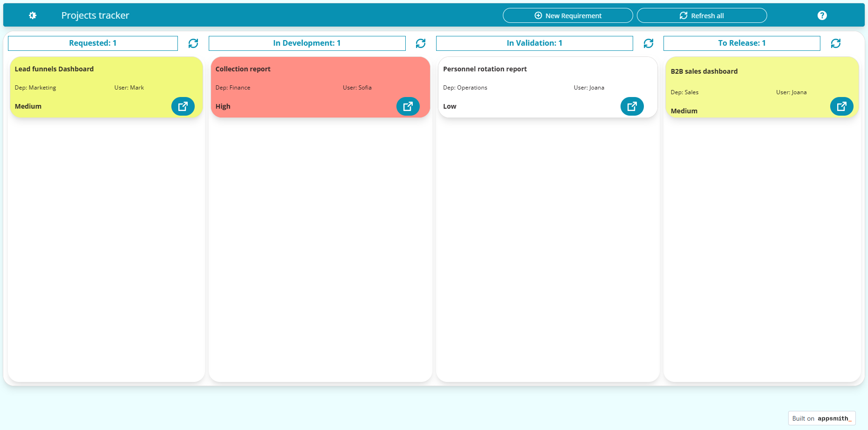Click the New Requirement button

(x=568, y=15)
